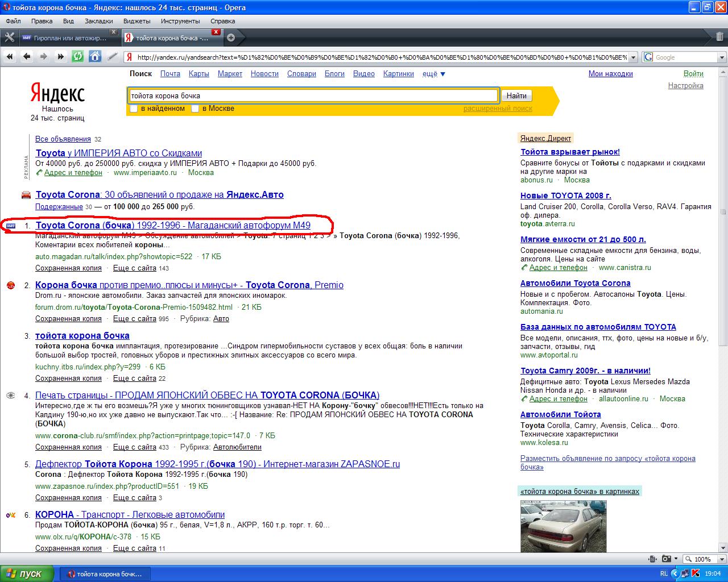Click the wand icon beside the home button
The width and height of the screenshot is (728, 582).
point(113,56)
